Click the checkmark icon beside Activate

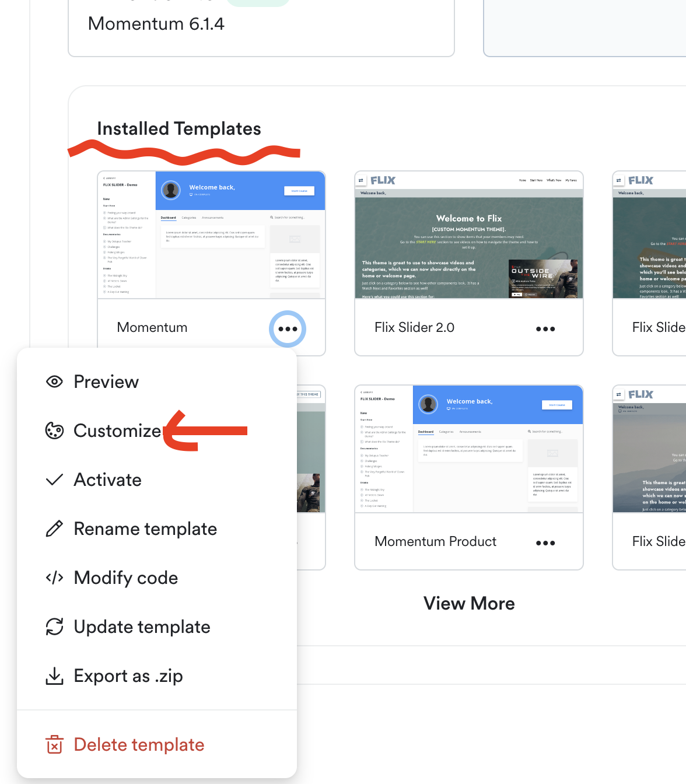tap(54, 480)
